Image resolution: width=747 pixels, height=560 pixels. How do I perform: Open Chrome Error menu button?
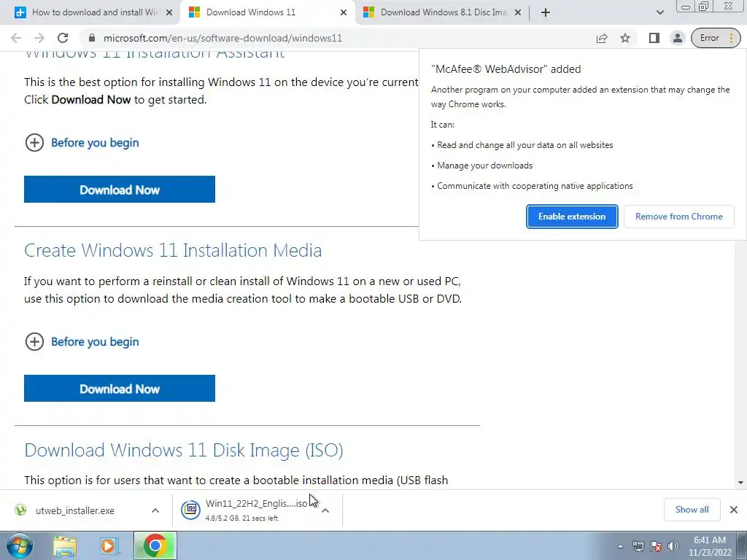(716, 38)
